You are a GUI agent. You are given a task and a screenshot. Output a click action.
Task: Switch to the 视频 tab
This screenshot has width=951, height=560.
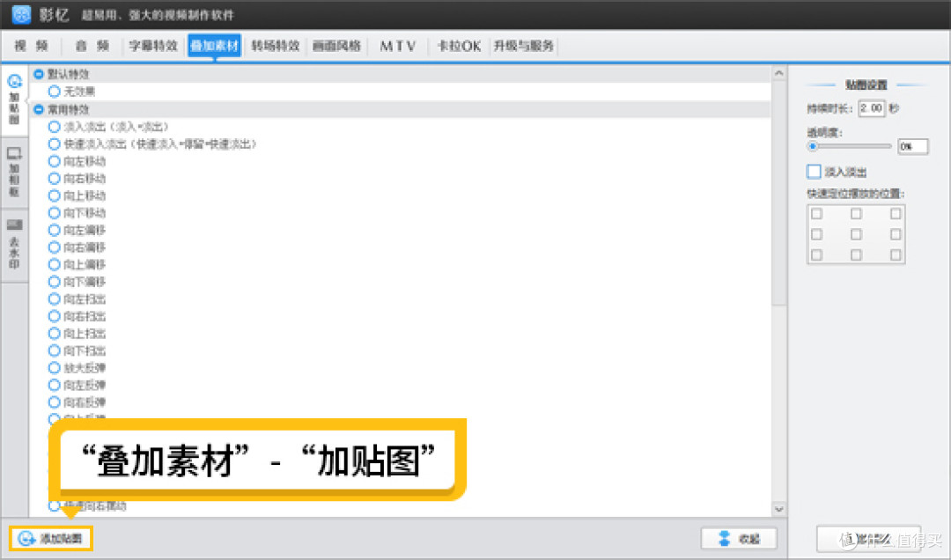click(x=32, y=46)
